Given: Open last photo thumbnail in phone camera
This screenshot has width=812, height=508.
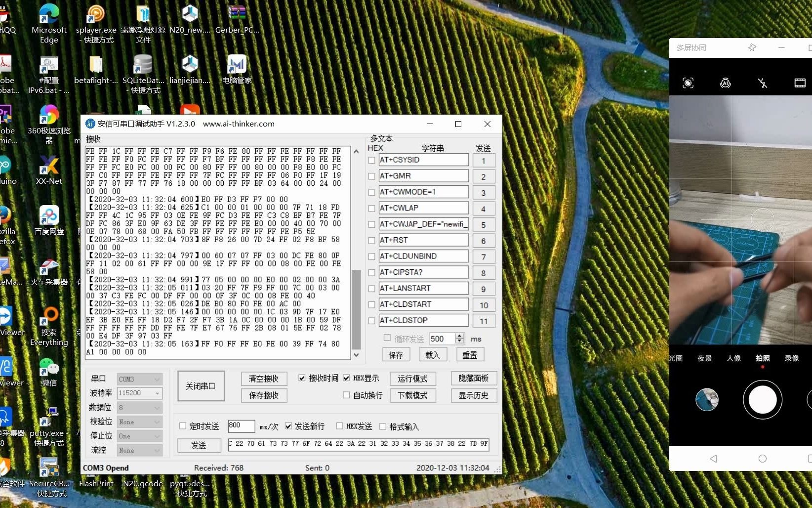Looking at the screenshot, I should [x=707, y=400].
